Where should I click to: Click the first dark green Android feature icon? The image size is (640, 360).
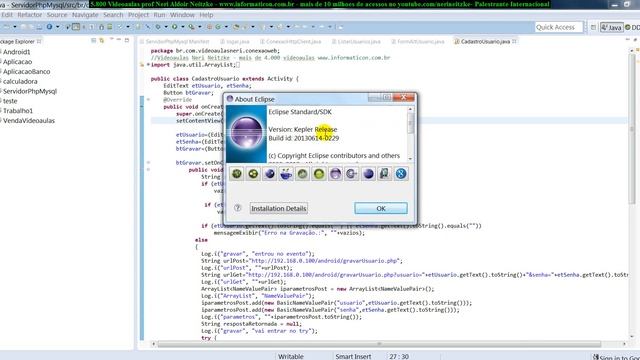(x=237, y=174)
